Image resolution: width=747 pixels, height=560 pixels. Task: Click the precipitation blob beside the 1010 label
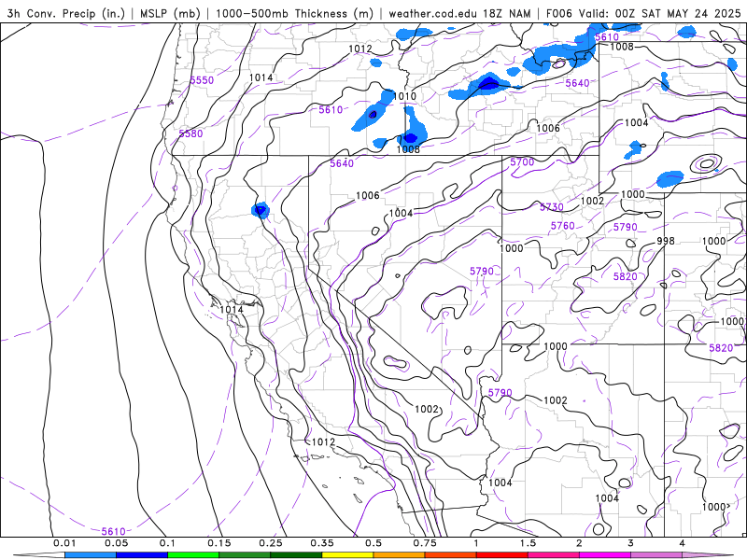click(373, 113)
